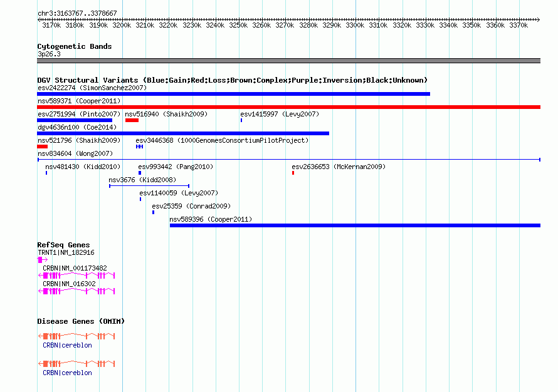Image resolution: width=558 pixels, height=392 pixels.
Task: Open the first OMIM CRBN orange gene glyph
Action: tap(76, 336)
